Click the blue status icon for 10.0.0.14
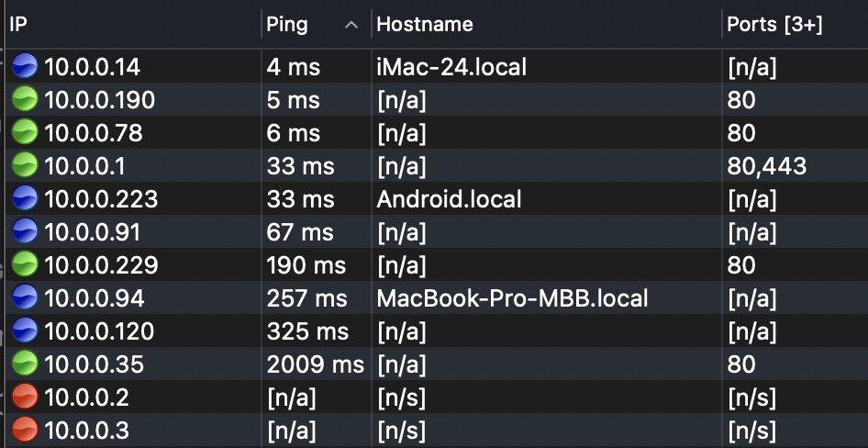The image size is (868, 448). coord(26,67)
